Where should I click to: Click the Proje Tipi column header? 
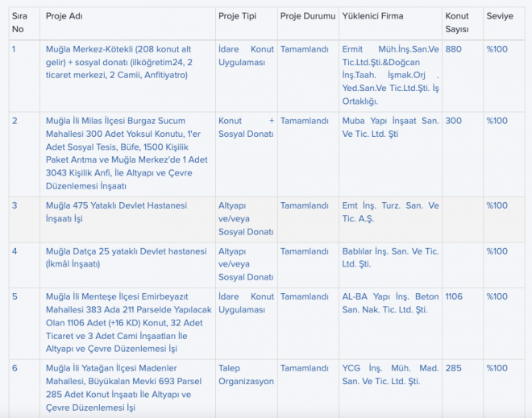[237, 16]
